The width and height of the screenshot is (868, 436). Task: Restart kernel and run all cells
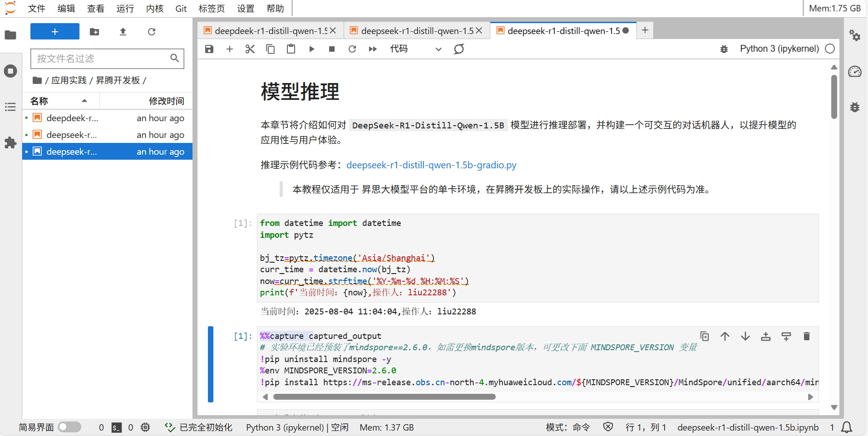click(x=373, y=49)
